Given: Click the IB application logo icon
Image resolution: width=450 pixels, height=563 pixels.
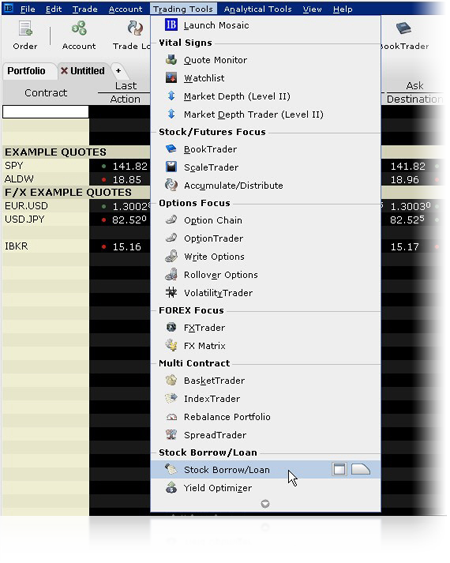Looking at the screenshot, I should tap(8, 8).
